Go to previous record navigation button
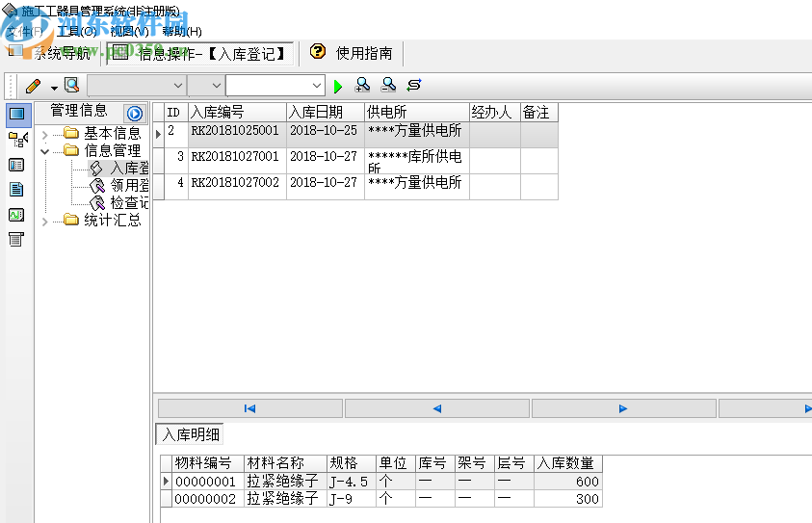 (437, 408)
